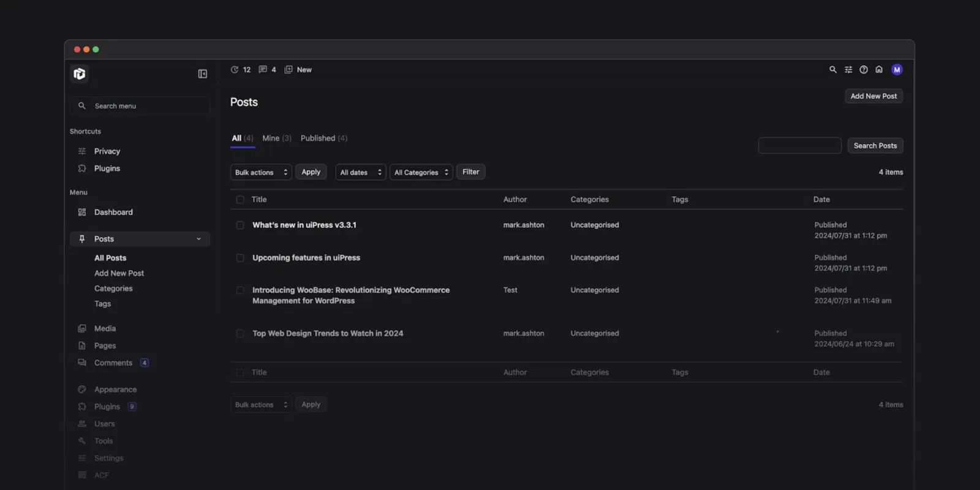Click the Add New Post button

(873, 96)
